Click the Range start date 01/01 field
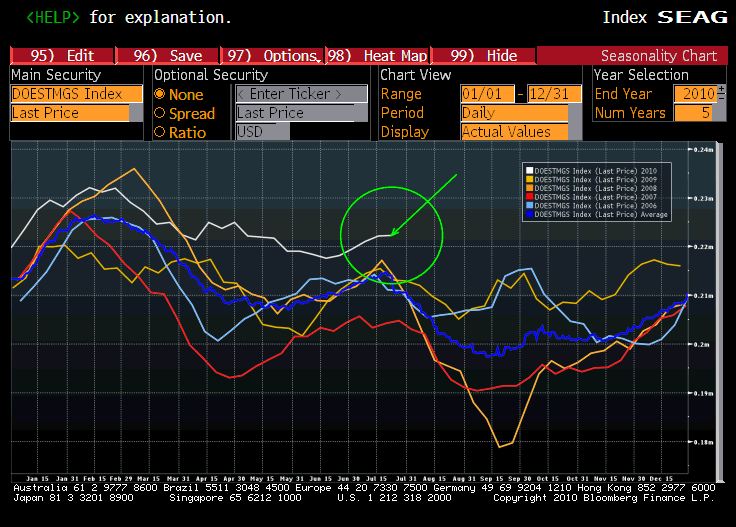Viewport: 736px width, 527px height. tap(486, 94)
